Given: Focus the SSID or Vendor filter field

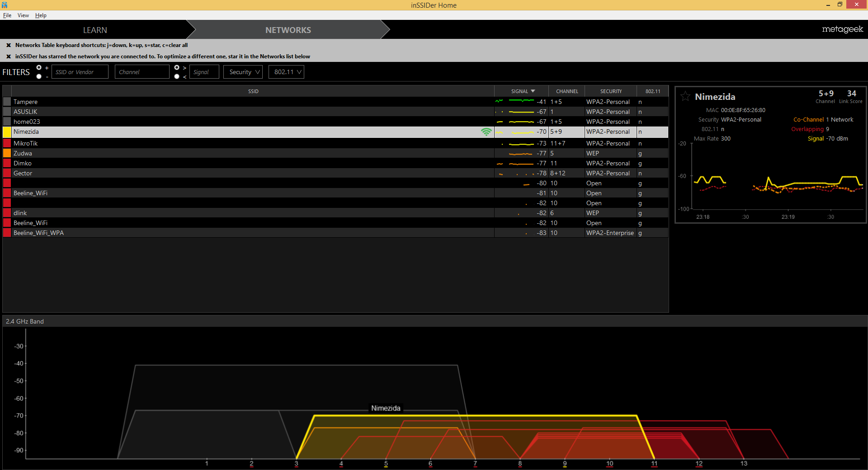Looking at the screenshot, I should 80,72.
